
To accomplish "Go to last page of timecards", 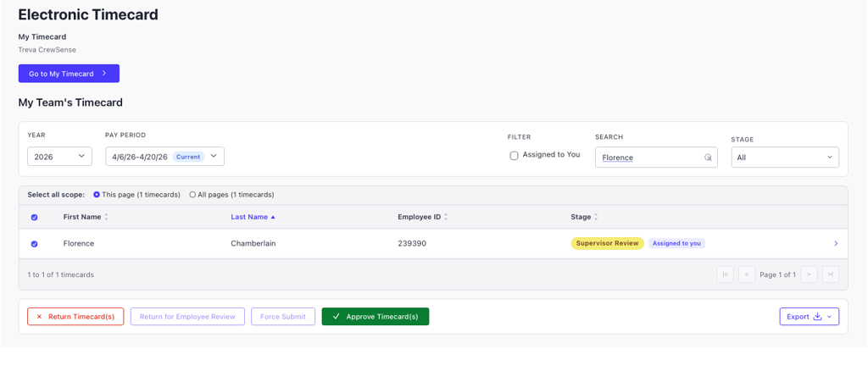I will point(831,274).
